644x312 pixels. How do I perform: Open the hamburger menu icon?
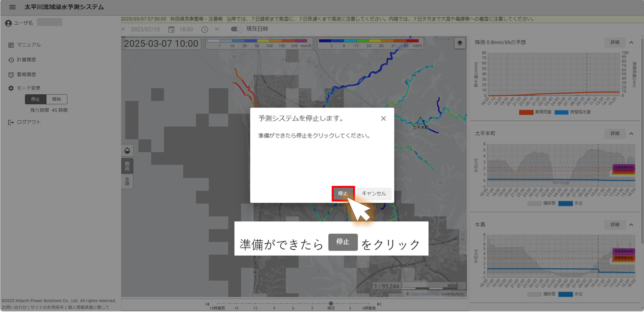[12, 7]
